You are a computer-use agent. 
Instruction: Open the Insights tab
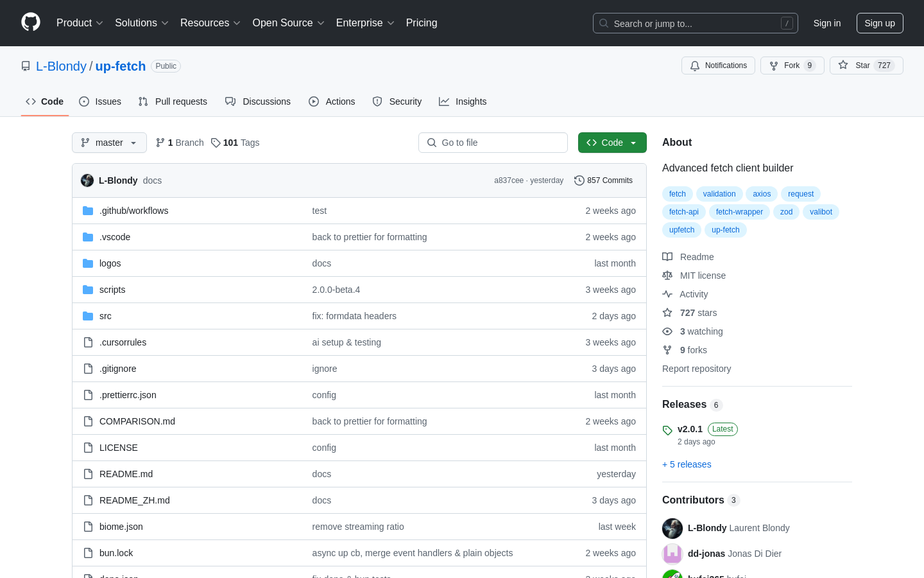coord(463,101)
